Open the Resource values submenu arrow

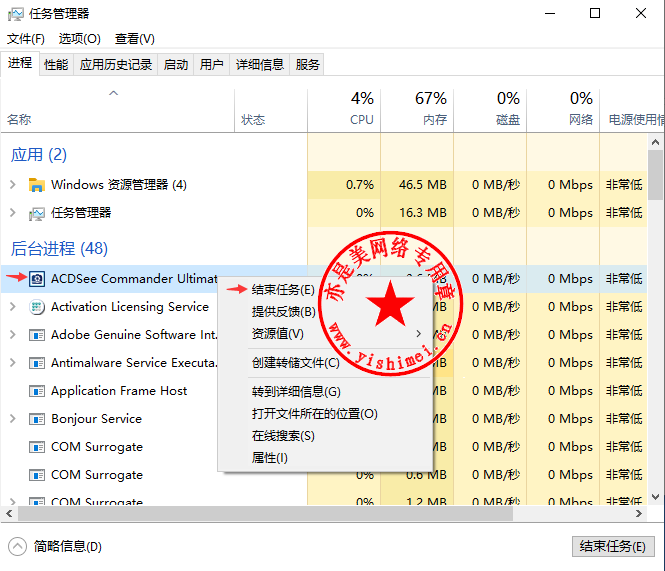click(x=419, y=333)
